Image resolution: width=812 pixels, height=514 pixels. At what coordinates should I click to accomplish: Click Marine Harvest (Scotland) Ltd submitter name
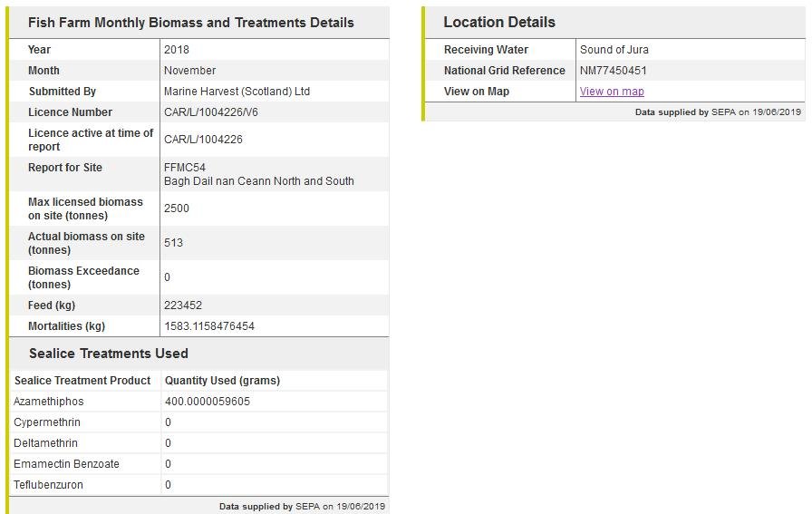(237, 92)
